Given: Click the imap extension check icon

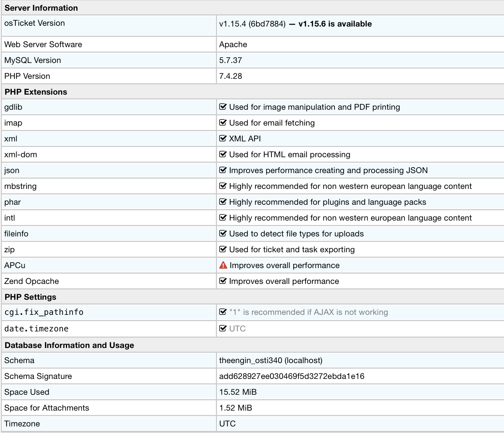Looking at the screenshot, I should (x=223, y=123).
